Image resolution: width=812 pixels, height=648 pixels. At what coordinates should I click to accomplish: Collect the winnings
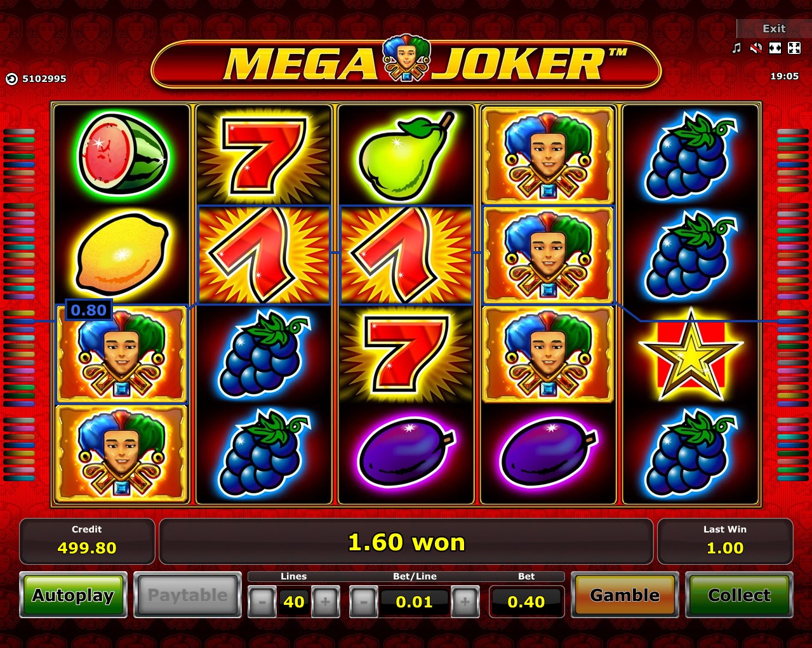740,595
